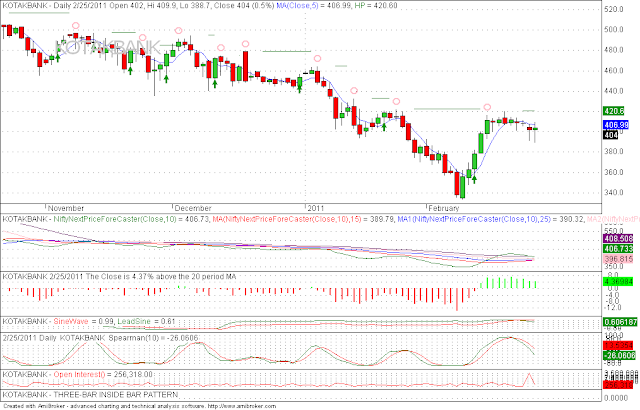Click the Spearman(10) = -26.0606 pane title
This screenshot has height=410, width=640.
pos(100,338)
